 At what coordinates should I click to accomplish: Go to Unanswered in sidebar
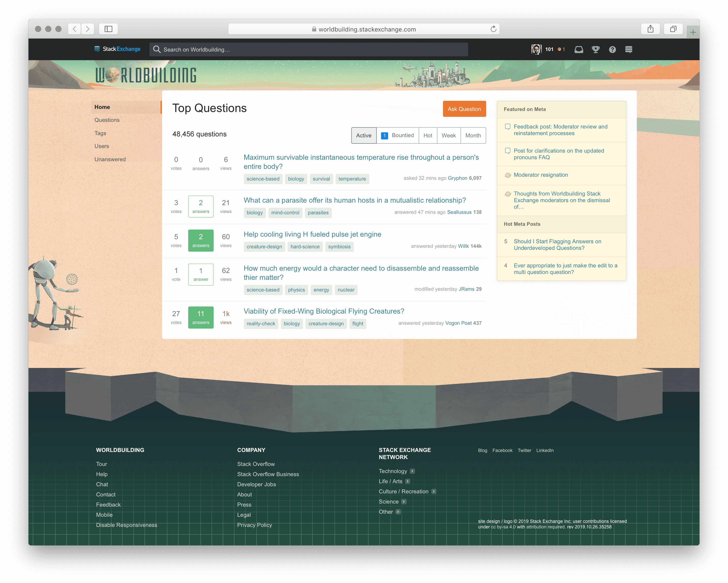110,159
